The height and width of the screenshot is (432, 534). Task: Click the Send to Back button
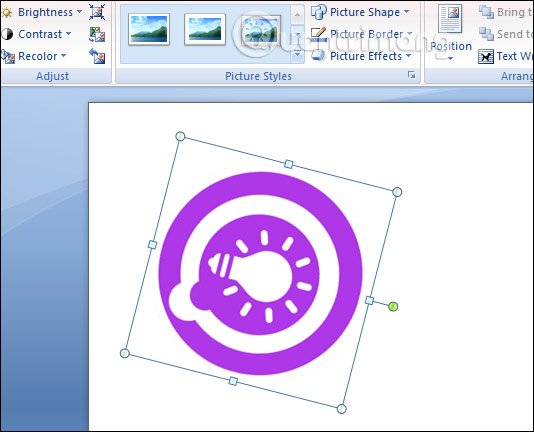(x=506, y=34)
